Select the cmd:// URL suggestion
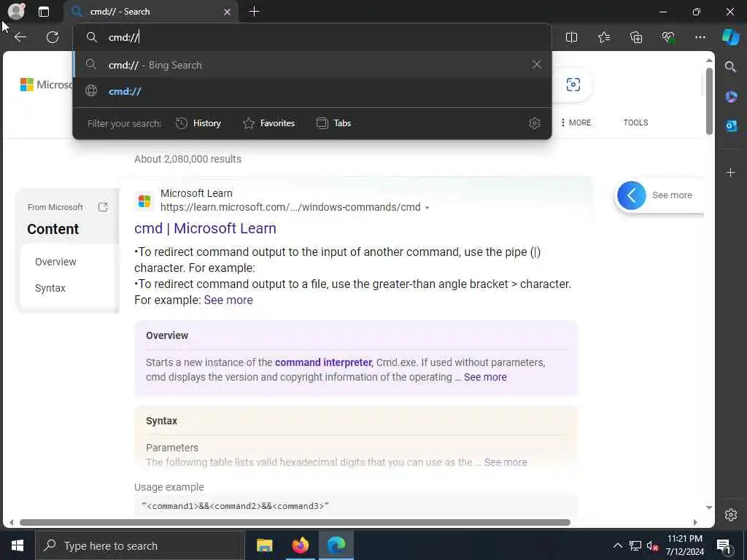Image resolution: width=747 pixels, height=560 pixels. (312, 91)
